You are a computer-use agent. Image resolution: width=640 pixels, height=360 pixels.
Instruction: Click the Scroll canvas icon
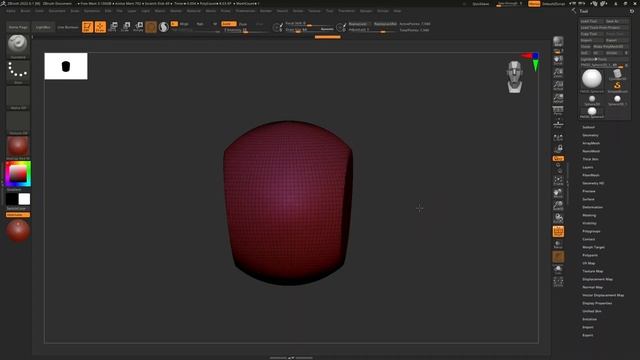point(558,60)
